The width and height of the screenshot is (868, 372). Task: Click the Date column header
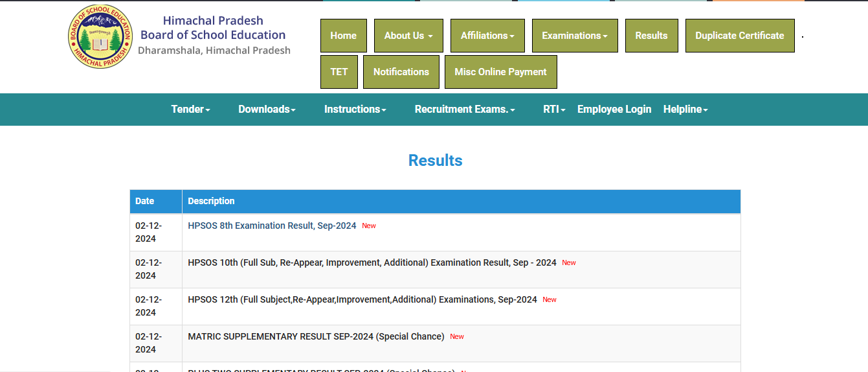click(156, 202)
